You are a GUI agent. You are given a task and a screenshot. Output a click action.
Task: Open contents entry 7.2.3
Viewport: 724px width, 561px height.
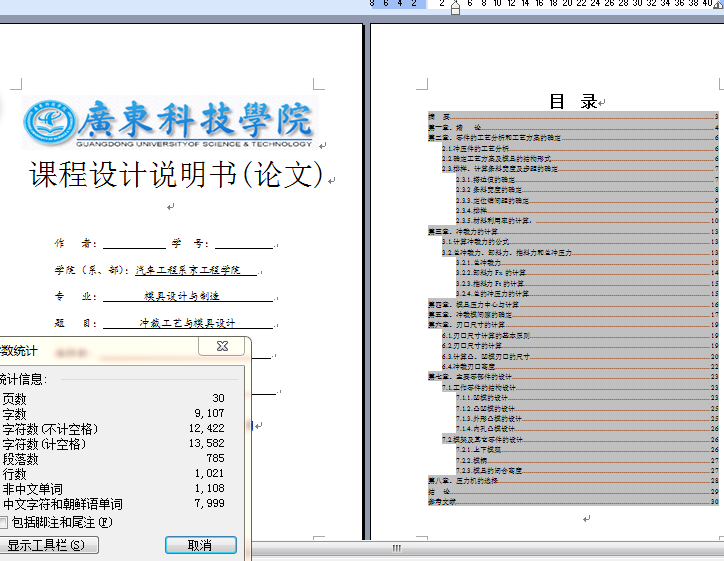(x=587, y=471)
